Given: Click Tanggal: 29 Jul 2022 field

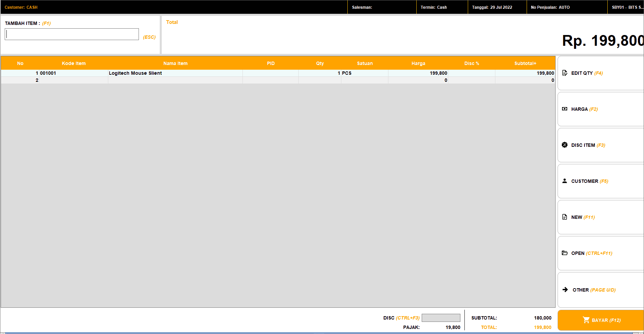Looking at the screenshot, I should click(497, 7).
